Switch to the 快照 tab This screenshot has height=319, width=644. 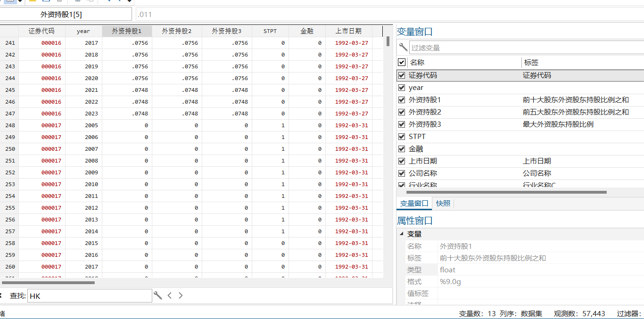click(443, 204)
